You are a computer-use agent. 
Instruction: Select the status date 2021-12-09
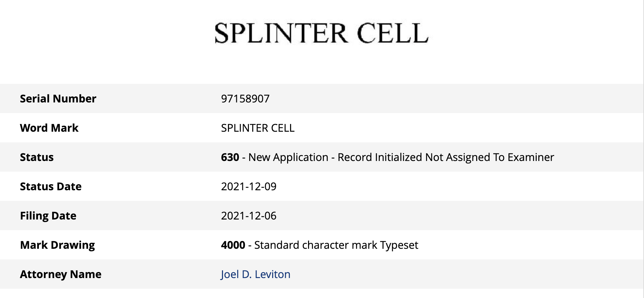tap(249, 187)
